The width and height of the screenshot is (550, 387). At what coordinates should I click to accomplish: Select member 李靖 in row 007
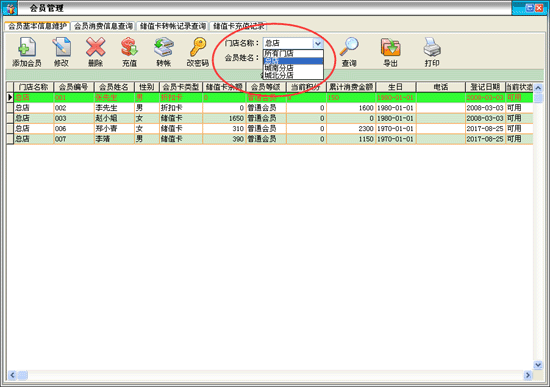point(270,139)
